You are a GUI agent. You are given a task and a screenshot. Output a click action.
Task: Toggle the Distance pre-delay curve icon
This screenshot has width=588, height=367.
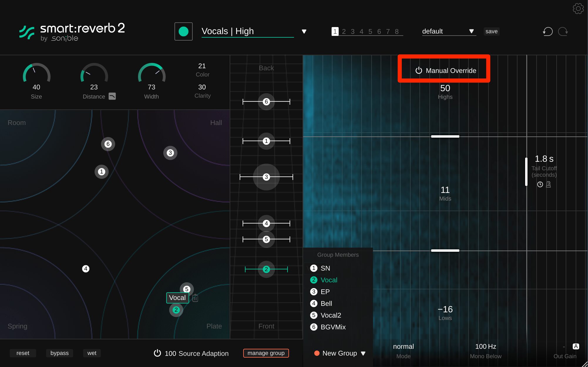pyautogui.click(x=112, y=96)
